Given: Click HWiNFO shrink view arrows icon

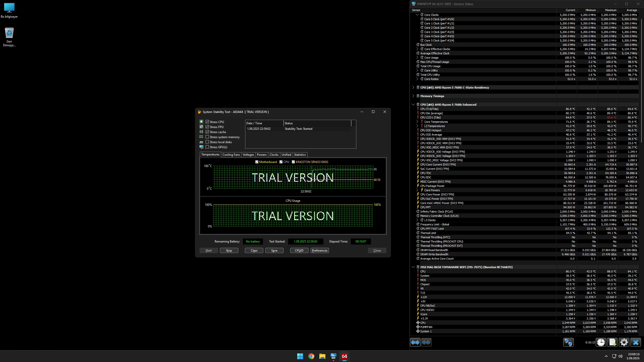Looking at the screenshot, I should (426, 342).
